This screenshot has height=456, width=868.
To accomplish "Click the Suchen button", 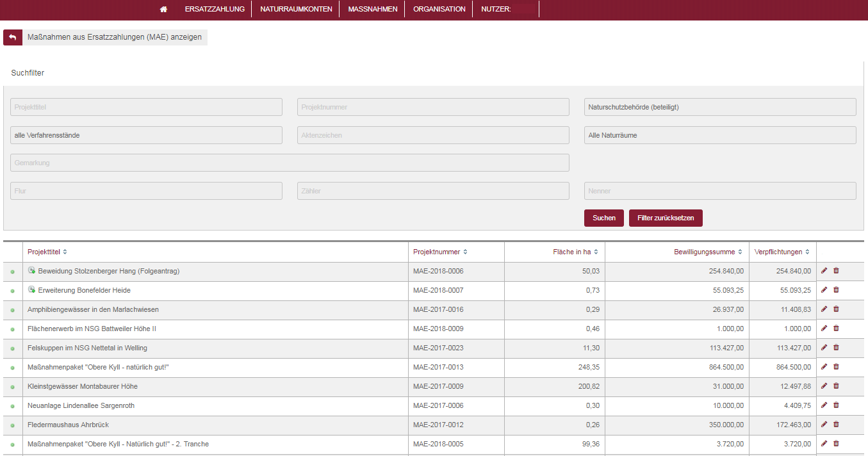I will (x=603, y=218).
